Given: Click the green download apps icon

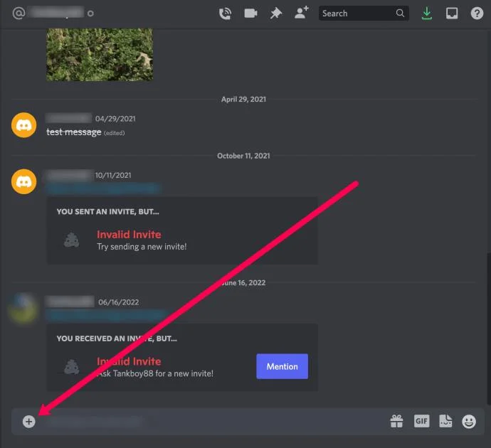Looking at the screenshot, I should [426, 14].
